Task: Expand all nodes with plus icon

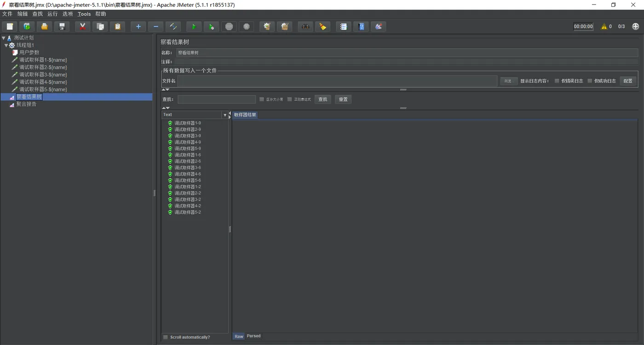Action: tap(138, 27)
